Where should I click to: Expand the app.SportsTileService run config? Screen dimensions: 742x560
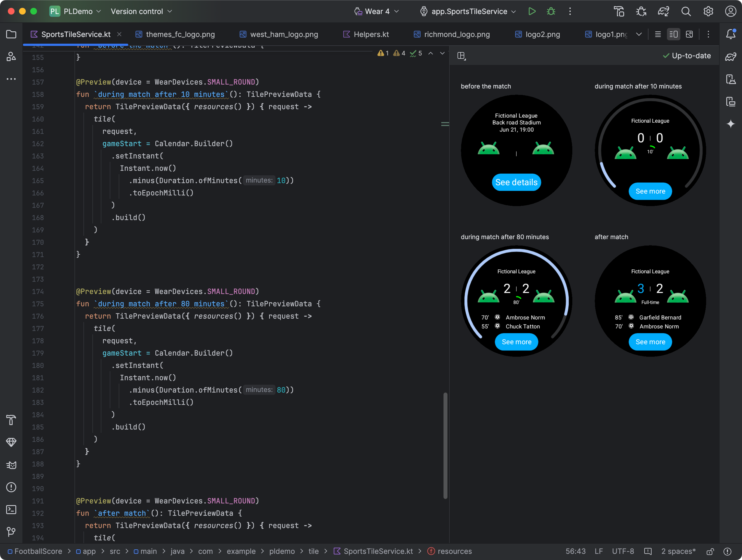(517, 11)
